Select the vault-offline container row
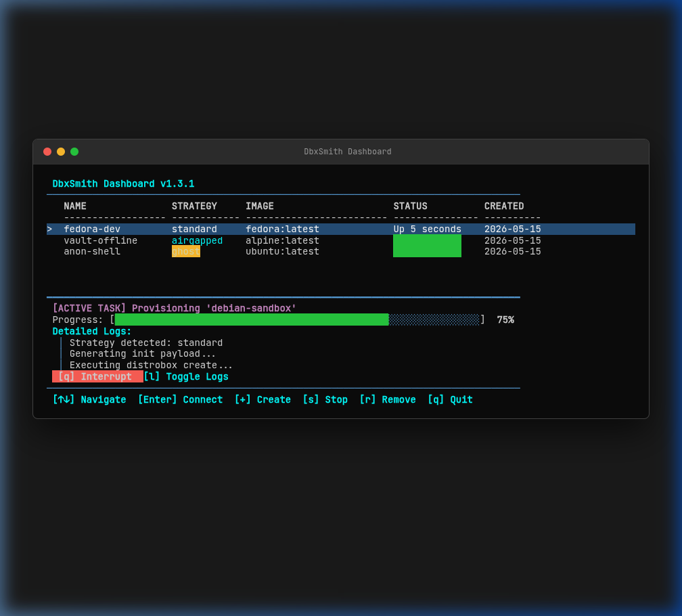682x616 pixels. click(340, 240)
